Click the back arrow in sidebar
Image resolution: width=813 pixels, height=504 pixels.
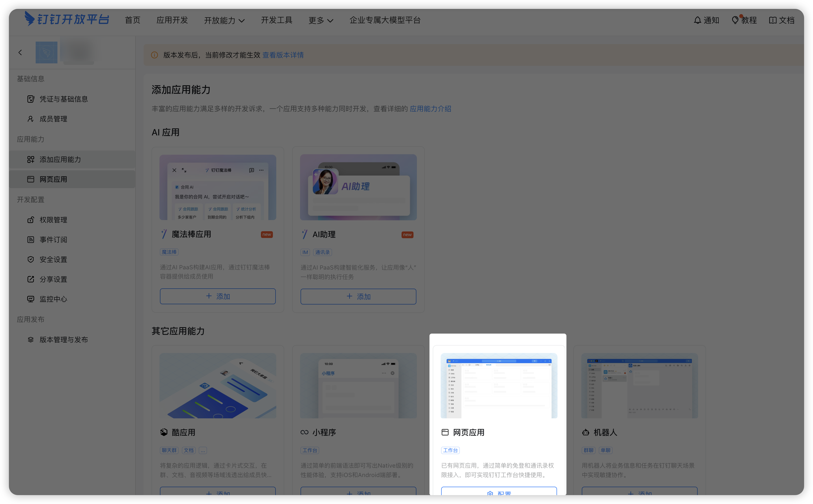[x=20, y=52]
